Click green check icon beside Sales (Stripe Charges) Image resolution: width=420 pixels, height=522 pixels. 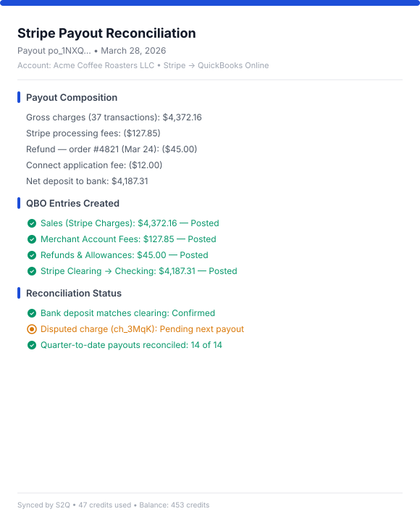32,223
